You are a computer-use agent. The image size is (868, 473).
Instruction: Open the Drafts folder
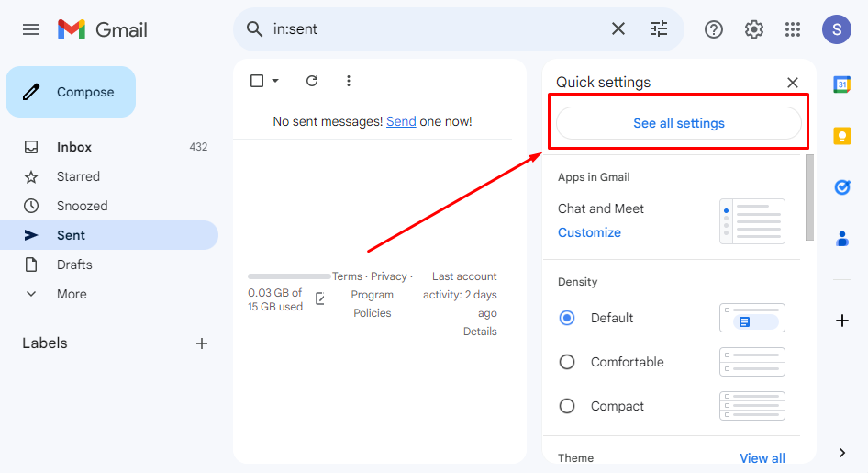109,265
